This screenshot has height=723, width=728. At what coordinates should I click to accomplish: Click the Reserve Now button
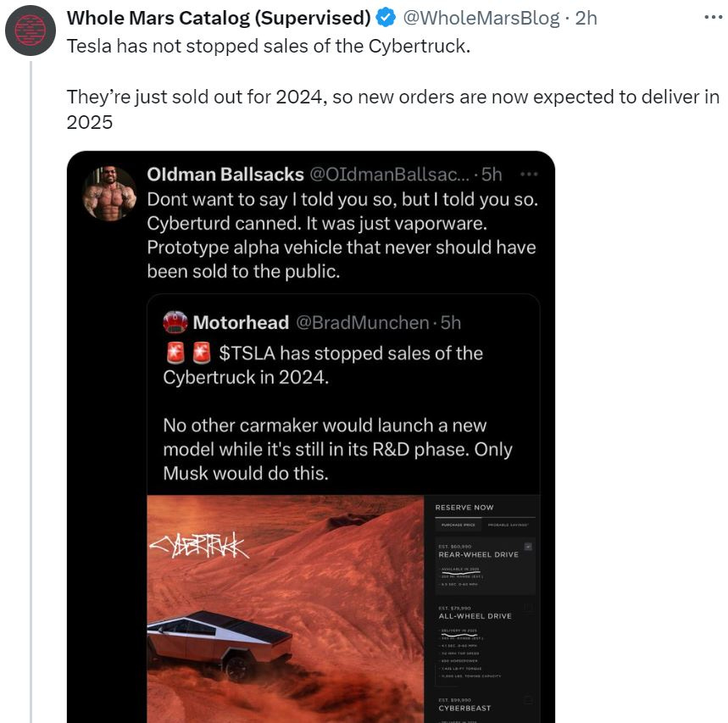click(x=464, y=507)
